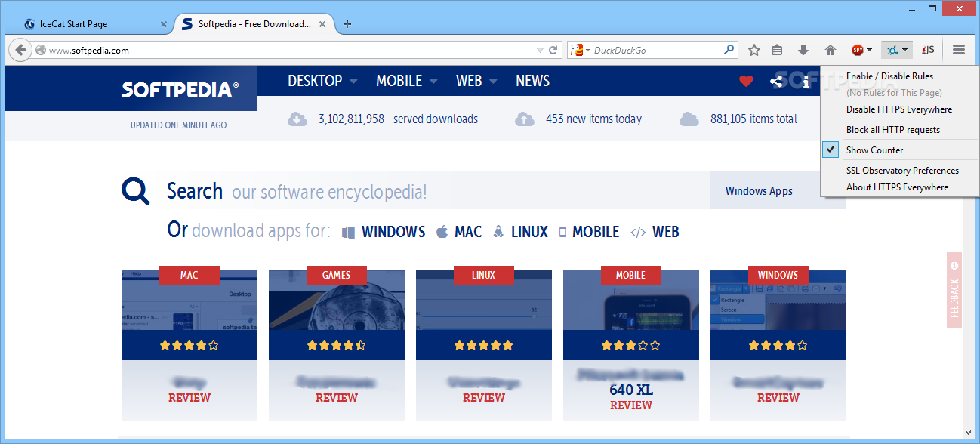The height and width of the screenshot is (444, 980).
Task: Bookmark this page with the star icon
Action: tap(753, 51)
